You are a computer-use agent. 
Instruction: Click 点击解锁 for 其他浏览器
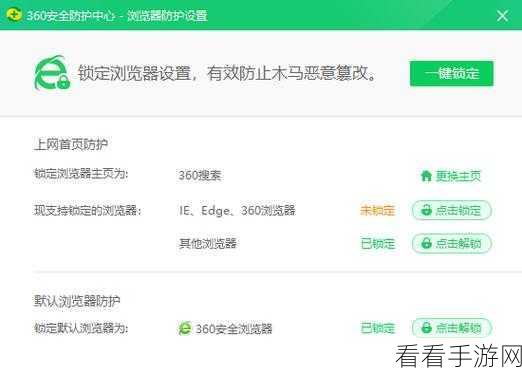point(452,243)
